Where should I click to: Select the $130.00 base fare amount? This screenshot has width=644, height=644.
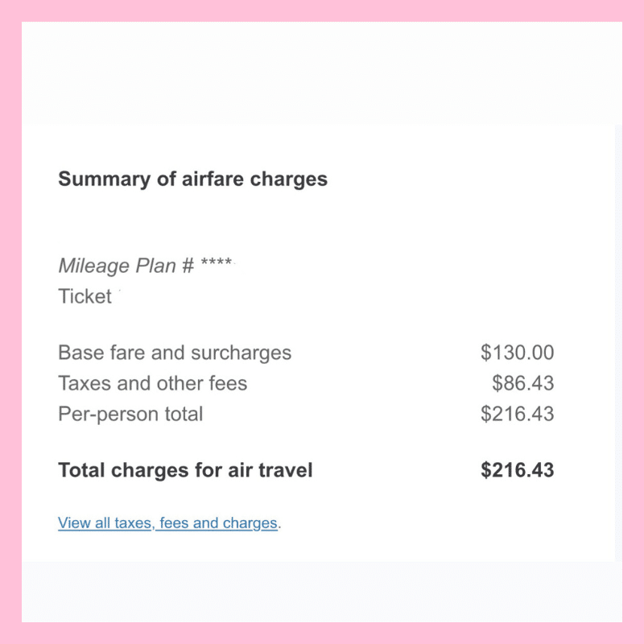(517, 353)
